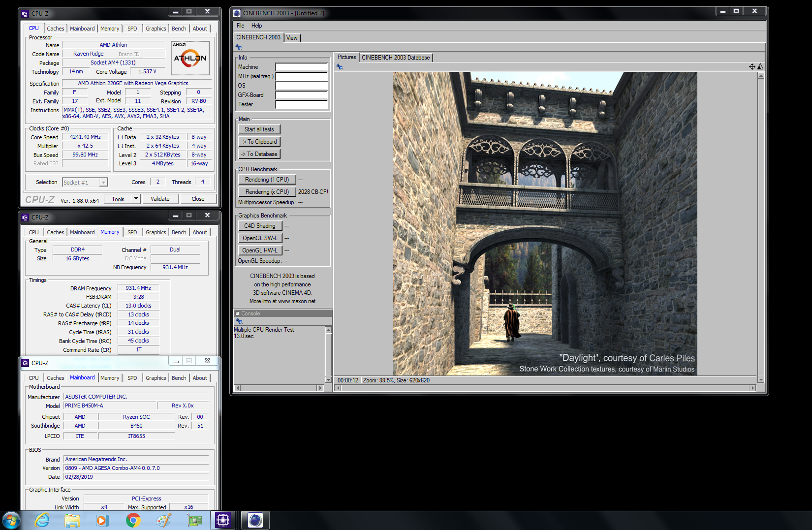Click the Multiple CPU Render Test console line
Image resolution: width=812 pixels, height=530 pixels.
(264, 330)
